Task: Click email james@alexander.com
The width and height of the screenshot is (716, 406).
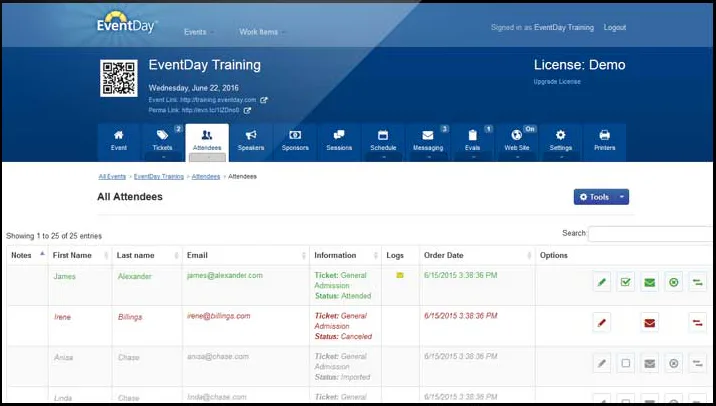Action: point(225,275)
